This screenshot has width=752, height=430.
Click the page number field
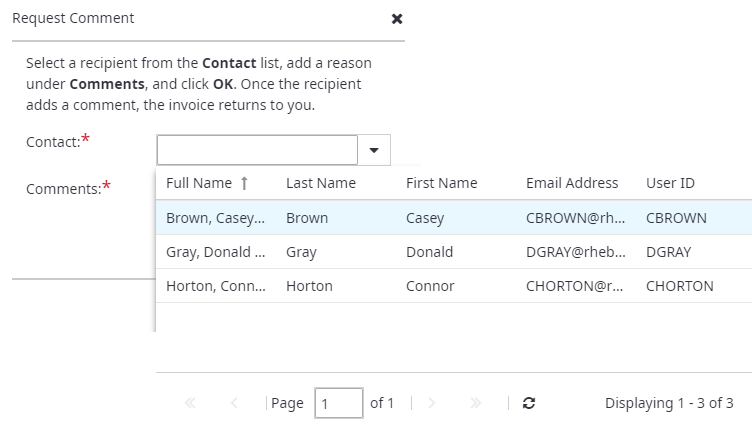point(338,403)
